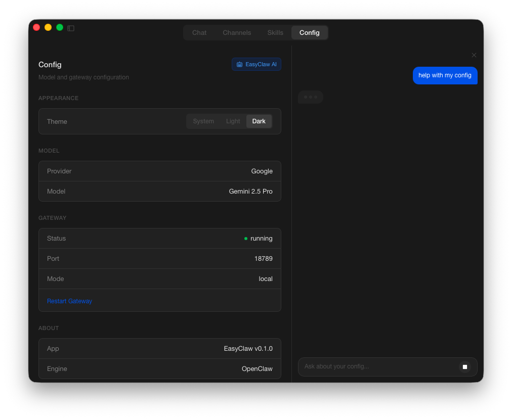Viewport: 512px width, 420px height.
Task: Click the typing indicator dots in the chat
Action: 310,97
